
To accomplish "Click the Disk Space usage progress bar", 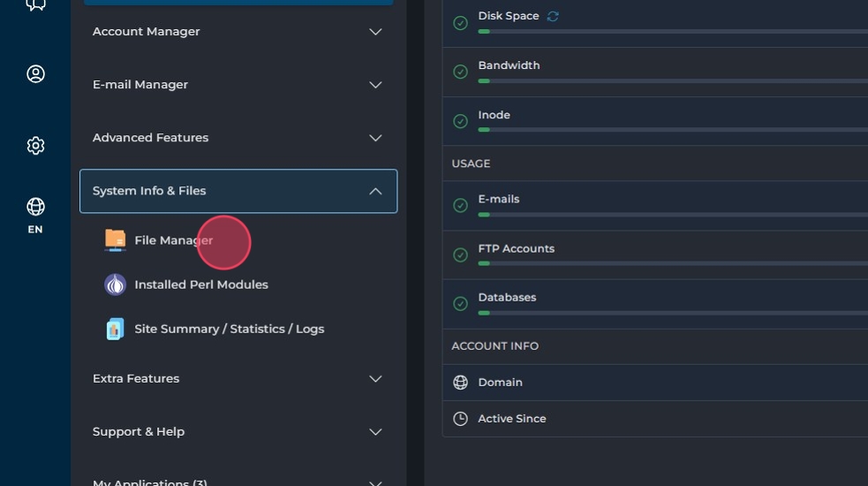I will click(671, 31).
